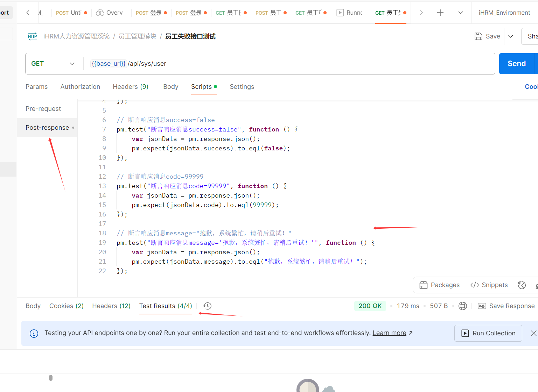Viewport: 538px width, 392px height.
Task: Click the request name 员工失败接口测试
Action: point(190,36)
